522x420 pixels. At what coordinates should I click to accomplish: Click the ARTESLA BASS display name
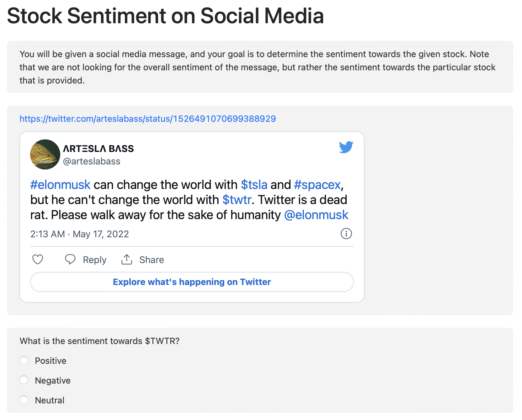tap(99, 148)
